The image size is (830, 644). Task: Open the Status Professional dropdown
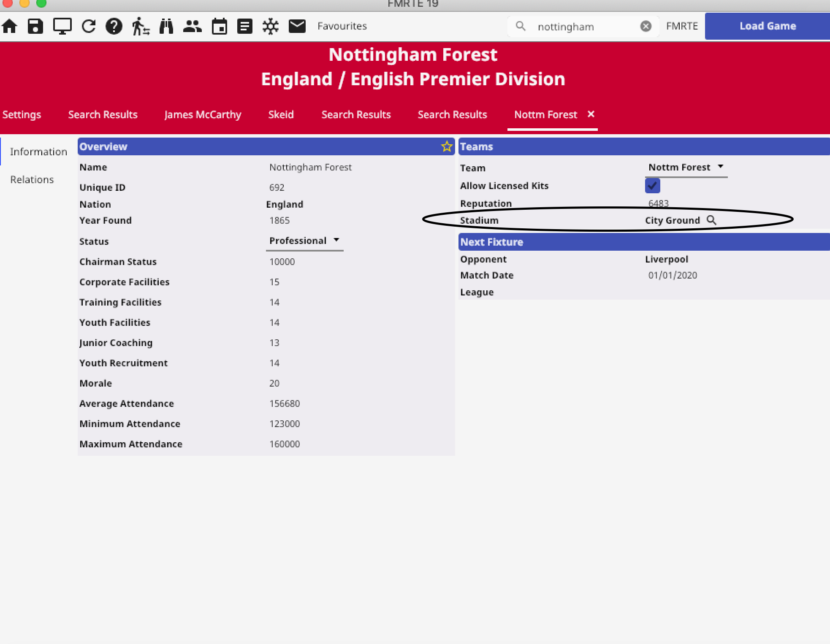coord(304,241)
